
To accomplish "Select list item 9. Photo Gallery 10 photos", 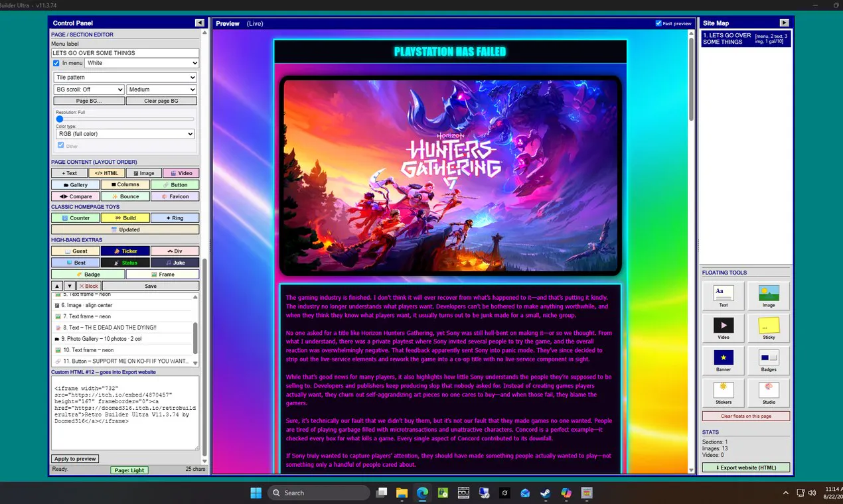I will point(122,339).
